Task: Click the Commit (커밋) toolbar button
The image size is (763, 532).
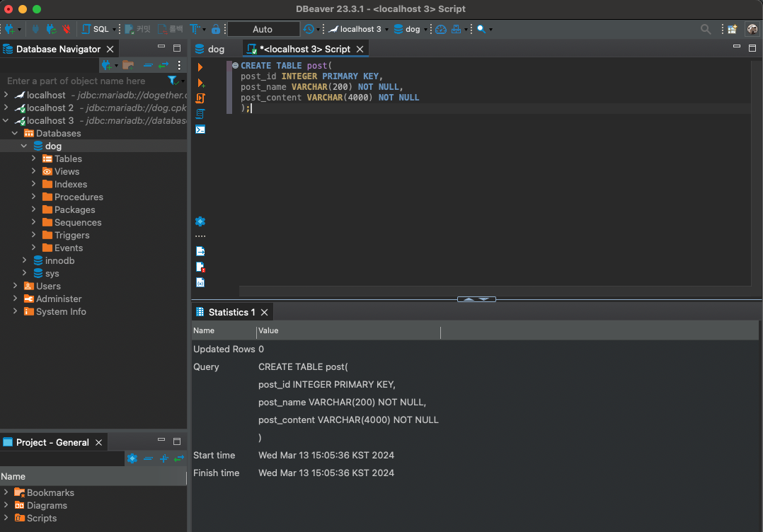Action: [138, 29]
